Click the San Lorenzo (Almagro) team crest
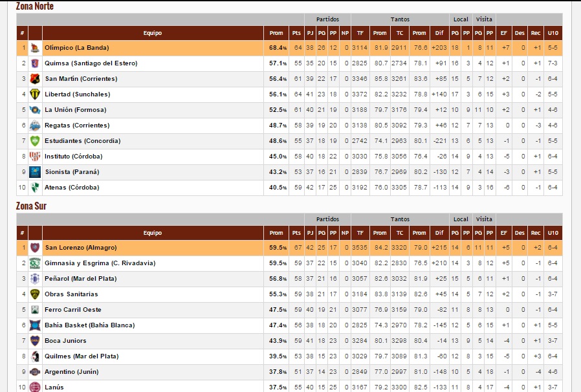 (36, 248)
